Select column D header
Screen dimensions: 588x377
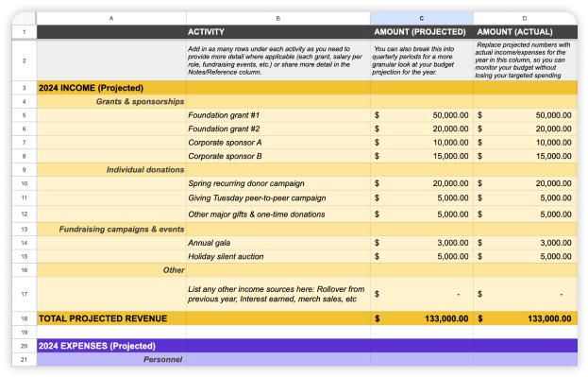coord(525,18)
